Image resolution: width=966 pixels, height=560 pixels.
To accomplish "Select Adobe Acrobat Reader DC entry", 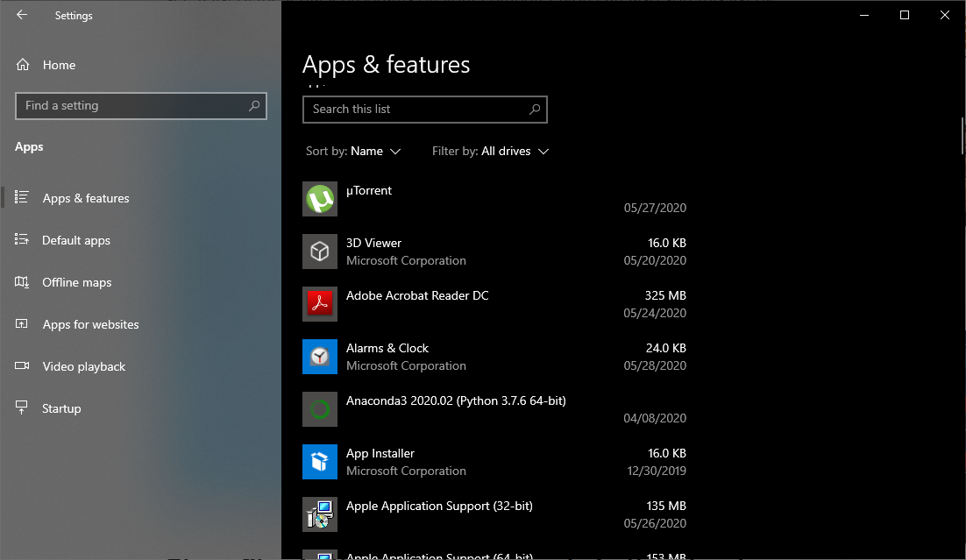I will point(417,295).
